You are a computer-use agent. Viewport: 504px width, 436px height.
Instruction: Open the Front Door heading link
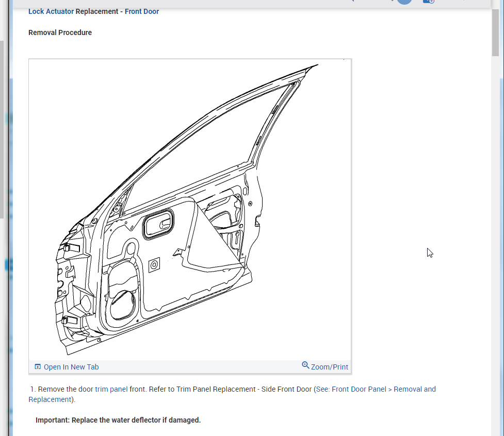(x=142, y=11)
